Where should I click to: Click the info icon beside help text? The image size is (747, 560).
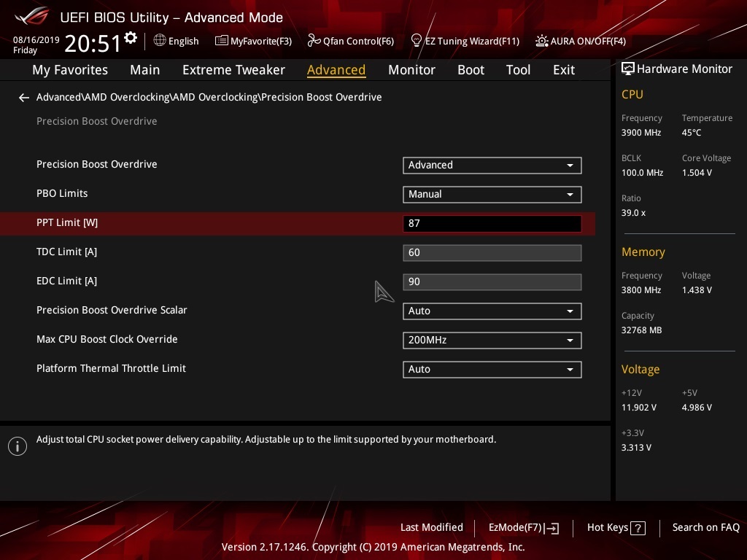click(18, 446)
